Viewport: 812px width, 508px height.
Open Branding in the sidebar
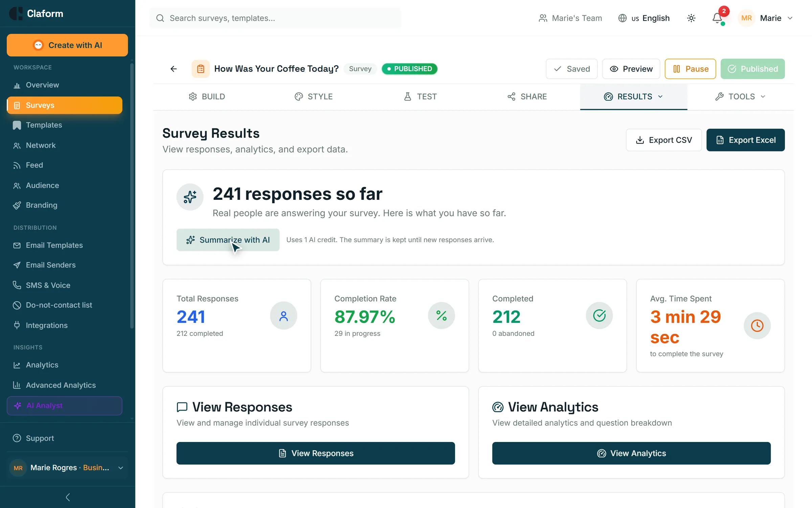click(x=64, y=205)
